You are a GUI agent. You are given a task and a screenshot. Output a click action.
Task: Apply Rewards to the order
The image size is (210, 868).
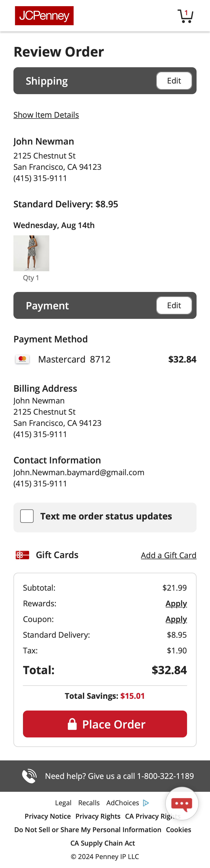click(176, 604)
